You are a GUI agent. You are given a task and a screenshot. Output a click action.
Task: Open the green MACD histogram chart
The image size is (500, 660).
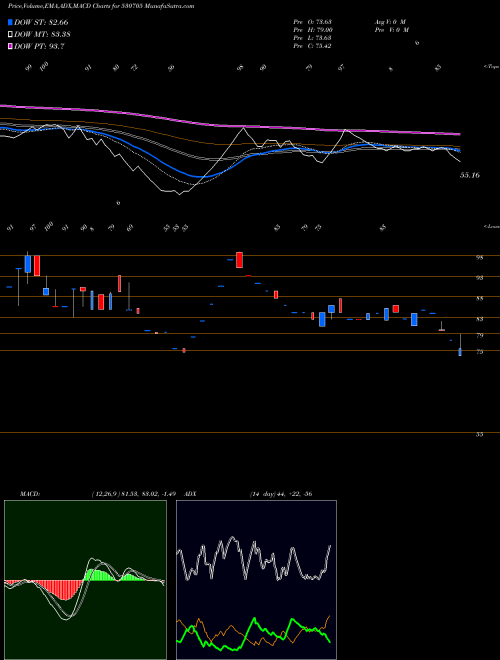(85, 580)
